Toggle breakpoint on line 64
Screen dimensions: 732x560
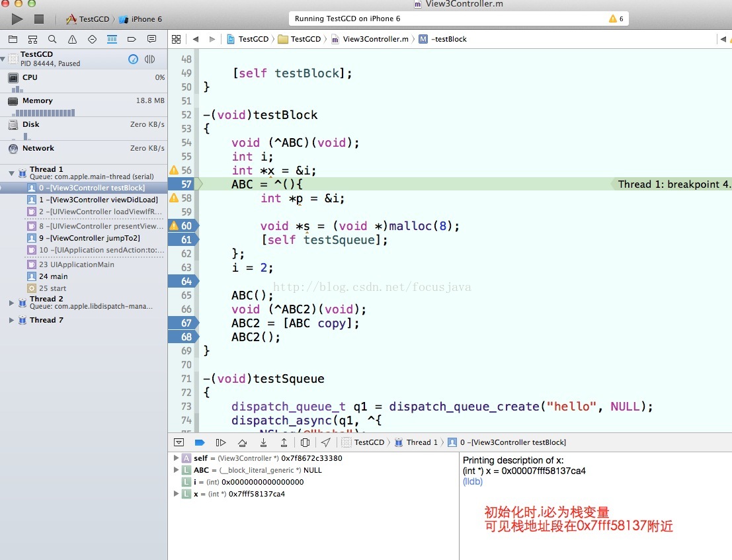click(x=184, y=282)
